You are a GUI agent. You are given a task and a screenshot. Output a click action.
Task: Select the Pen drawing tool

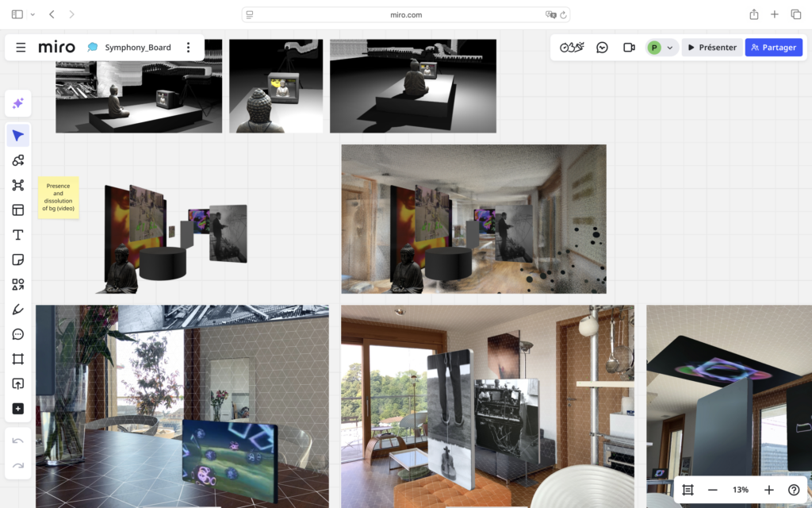(x=17, y=310)
